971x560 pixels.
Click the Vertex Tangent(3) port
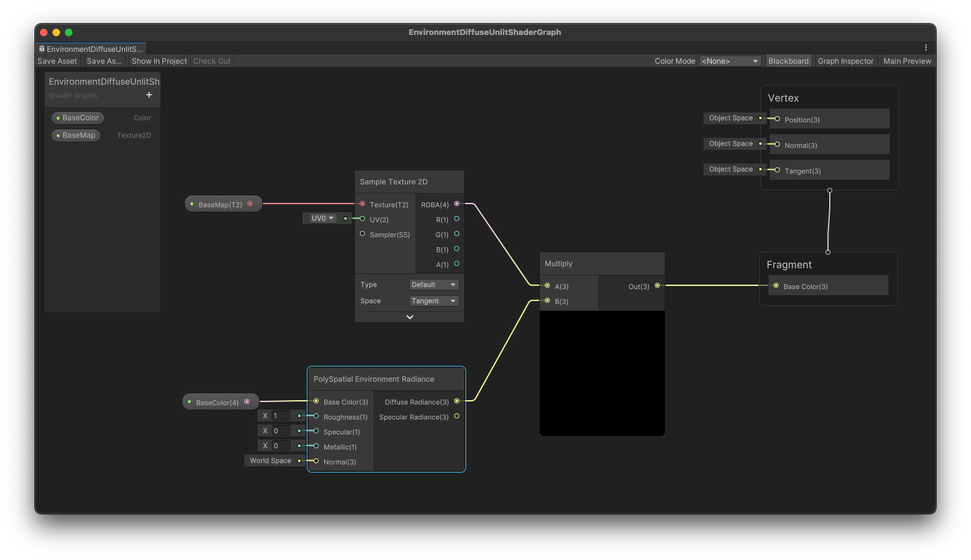[x=777, y=170]
